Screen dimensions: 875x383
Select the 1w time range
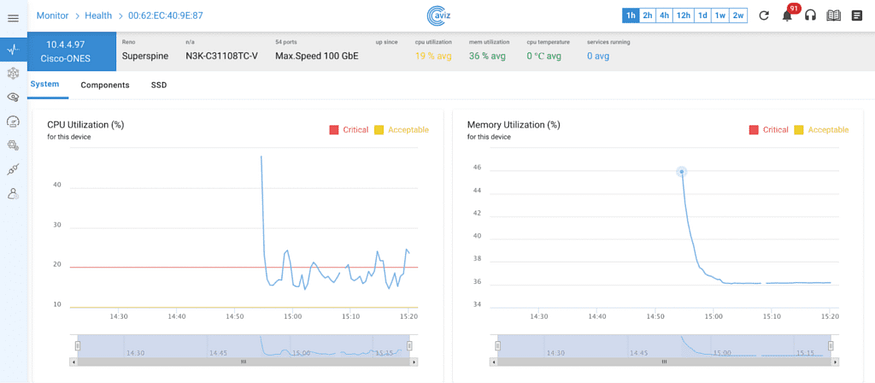pyautogui.click(x=720, y=16)
